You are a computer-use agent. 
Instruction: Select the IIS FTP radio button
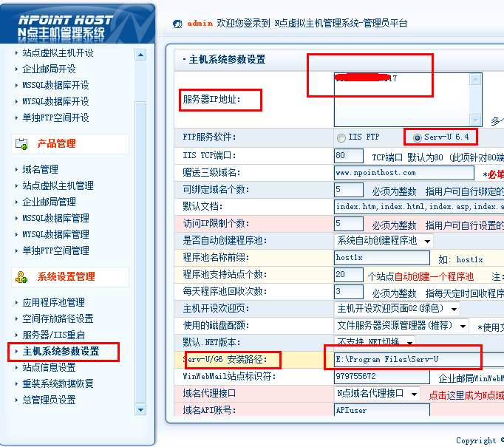341,138
